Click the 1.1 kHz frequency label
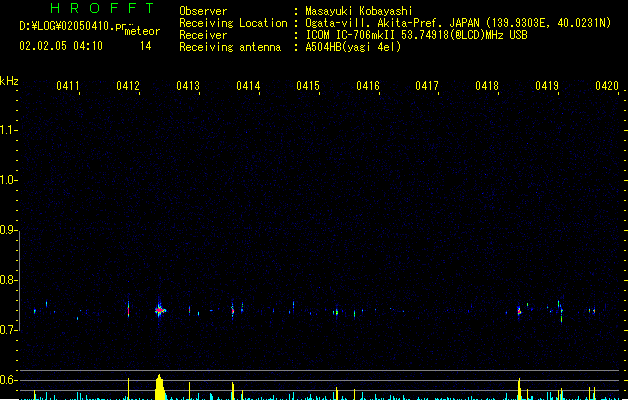 8,130
